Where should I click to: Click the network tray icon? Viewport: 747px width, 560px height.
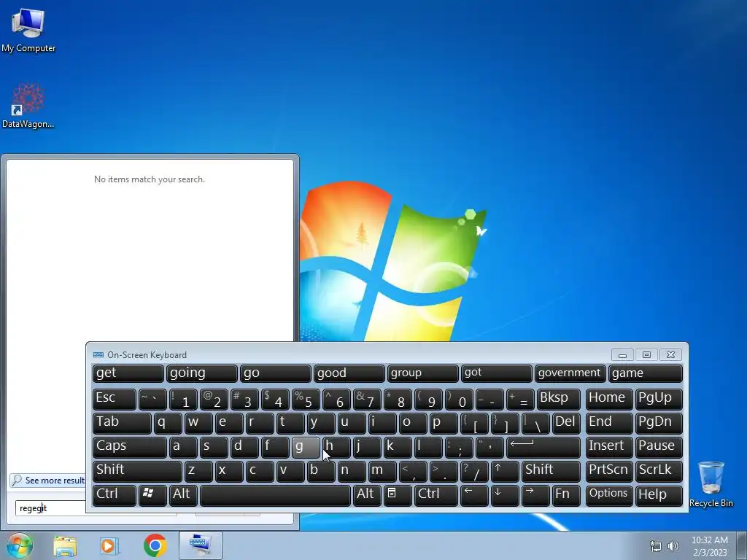point(656,546)
